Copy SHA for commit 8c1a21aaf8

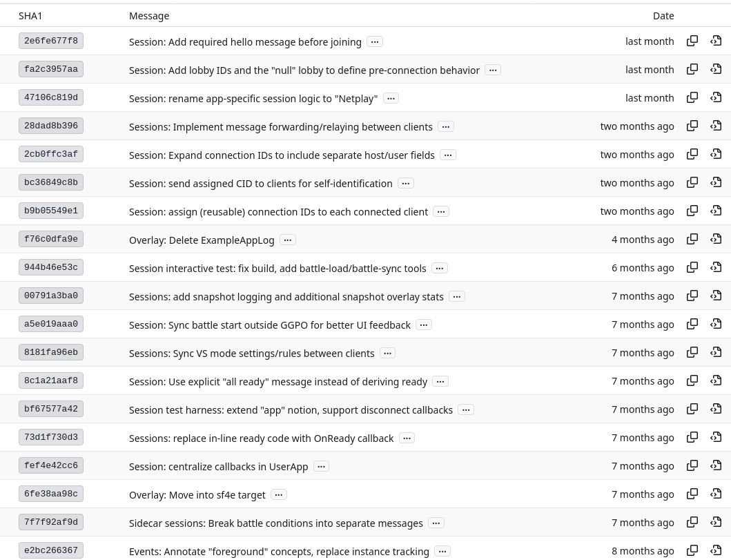pyautogui.click(x=692, y=380)
